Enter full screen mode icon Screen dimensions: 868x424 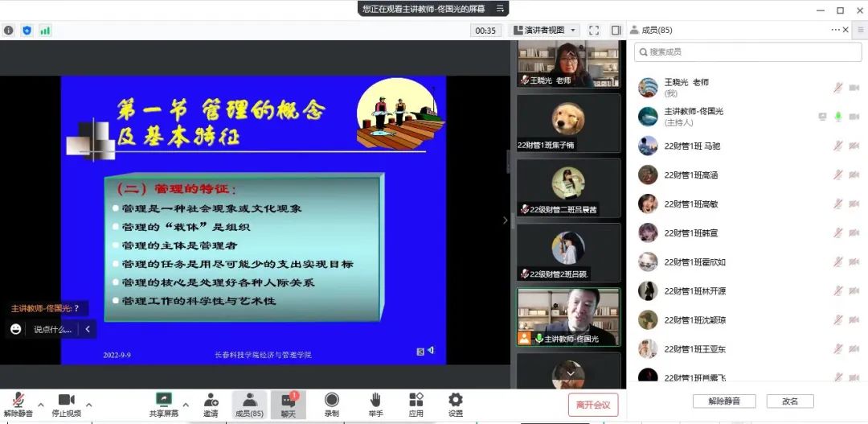[594, 31]
